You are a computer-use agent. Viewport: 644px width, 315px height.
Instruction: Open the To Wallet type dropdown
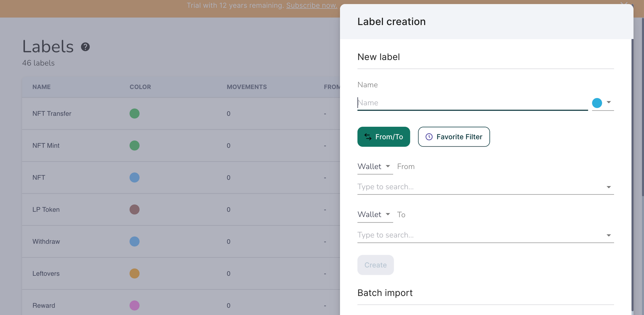(375, 214)
